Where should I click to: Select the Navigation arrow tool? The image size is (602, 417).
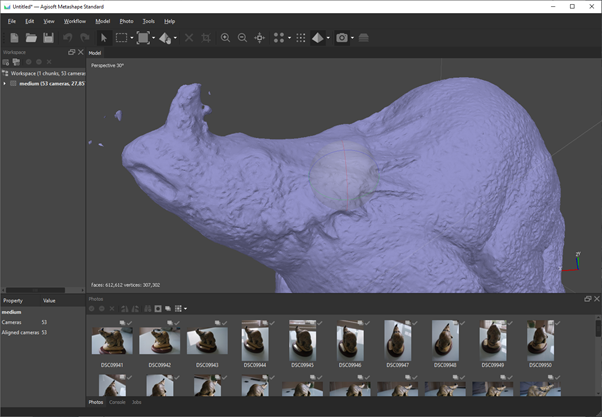(103, 38)
